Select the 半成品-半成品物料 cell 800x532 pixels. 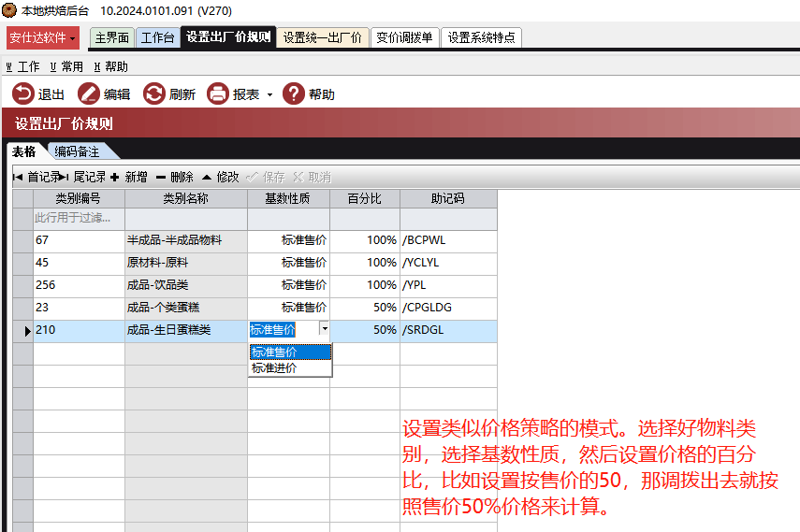[x=186, y=240]
